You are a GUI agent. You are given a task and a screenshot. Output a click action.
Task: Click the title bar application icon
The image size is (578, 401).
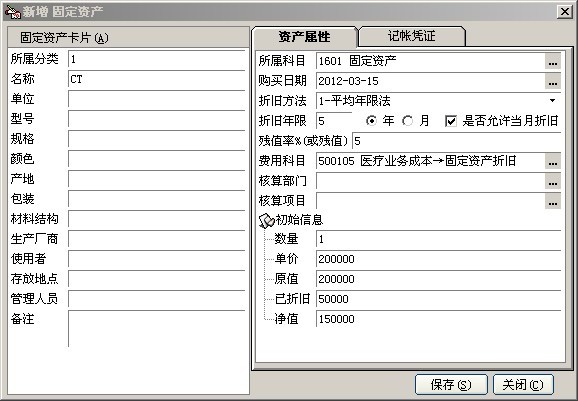[13, 12]
